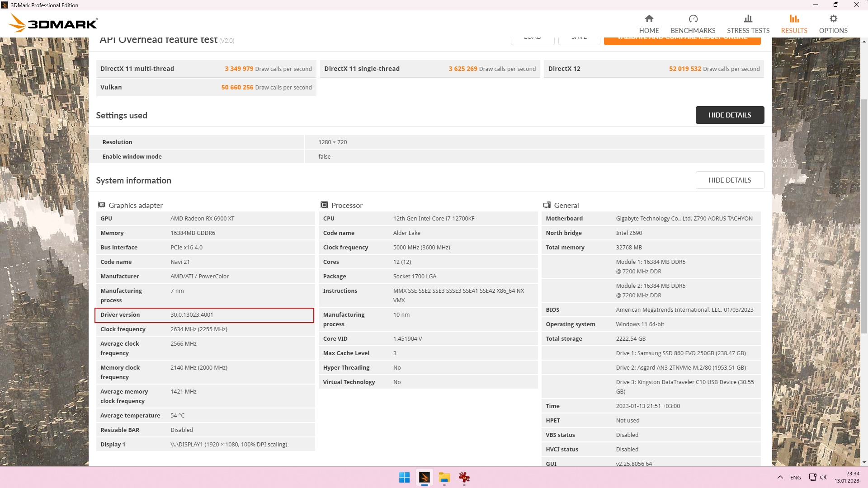868x488 pixels.
Task: Collapse the Settings used details
Action: coord(729,115)
